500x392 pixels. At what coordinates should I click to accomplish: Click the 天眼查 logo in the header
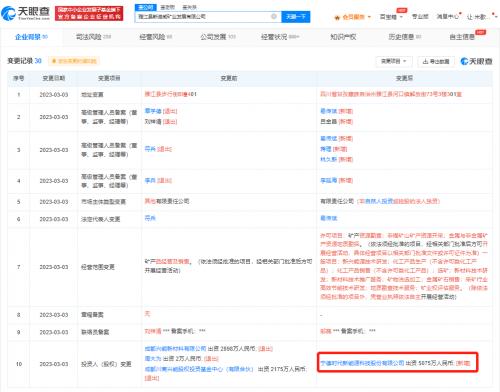[25, 13]
